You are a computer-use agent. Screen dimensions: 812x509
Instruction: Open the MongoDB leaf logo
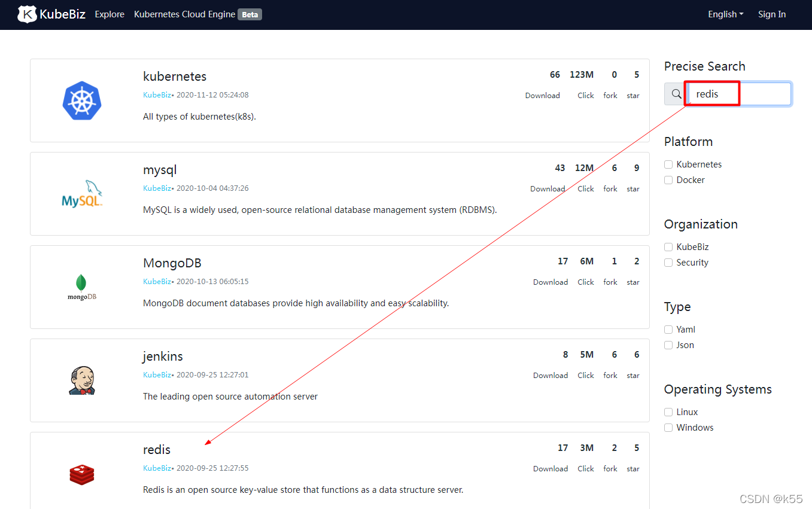(x=82, y=287)
